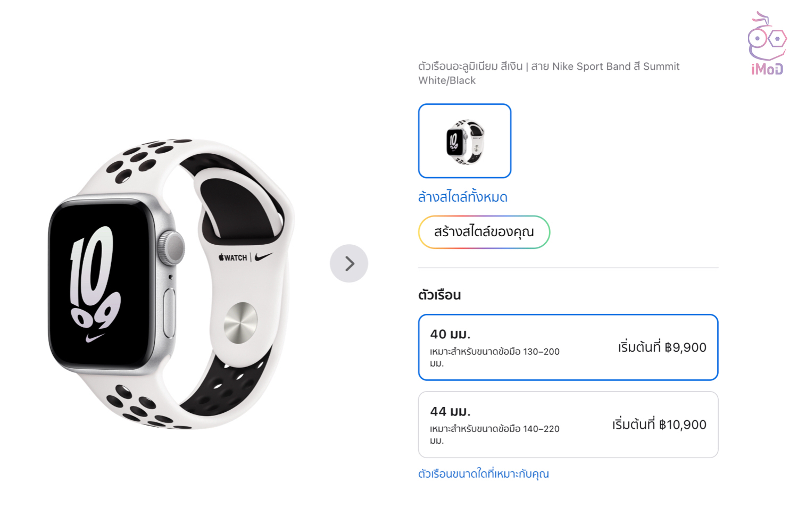Click the Digital Crown on the watch

(172, 247)
